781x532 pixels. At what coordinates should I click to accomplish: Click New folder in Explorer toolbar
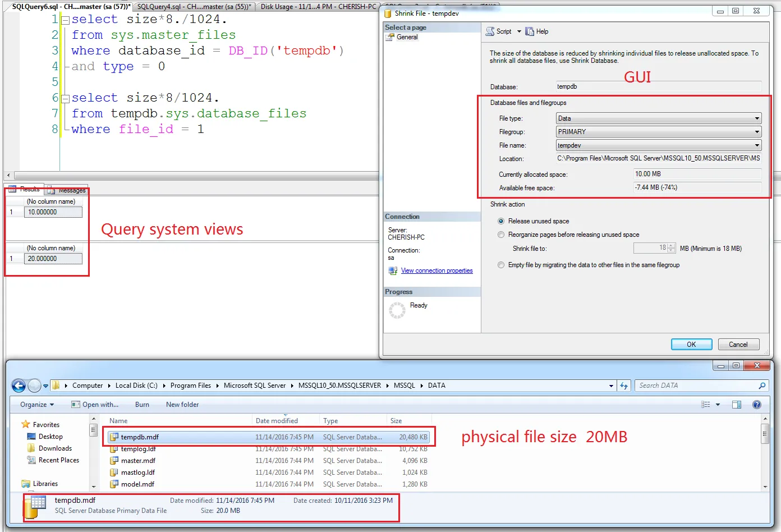click(x=182, y=405)
